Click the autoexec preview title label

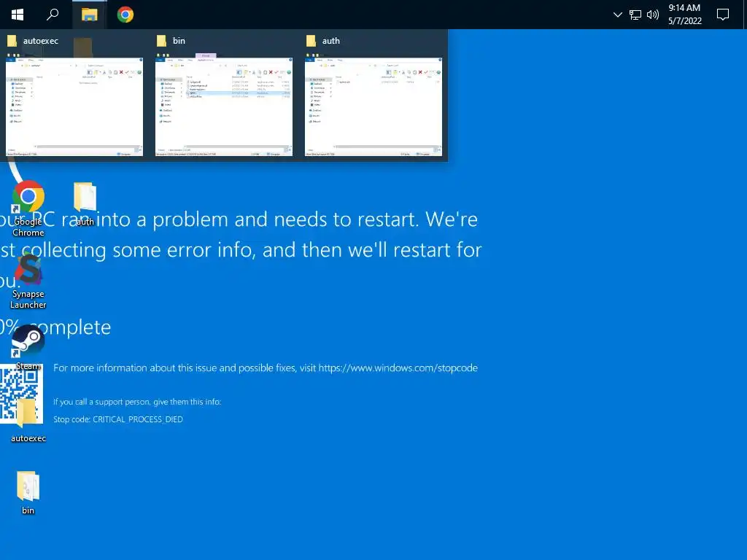point(41,41)
